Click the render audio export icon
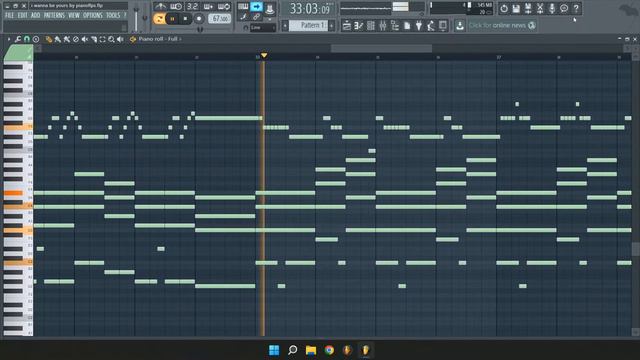Image resolution: width=640 pixels, height=360 pixels. (528, 8)
